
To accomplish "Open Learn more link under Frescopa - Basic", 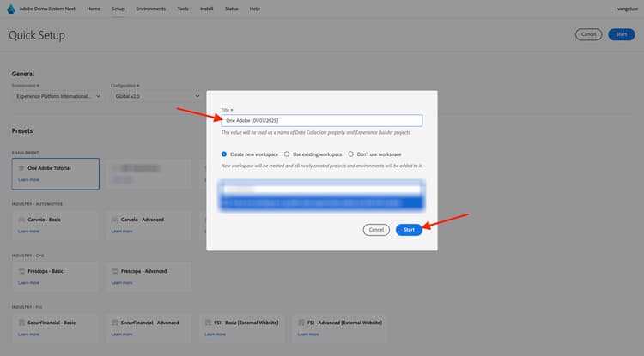I will pos(28,282).
